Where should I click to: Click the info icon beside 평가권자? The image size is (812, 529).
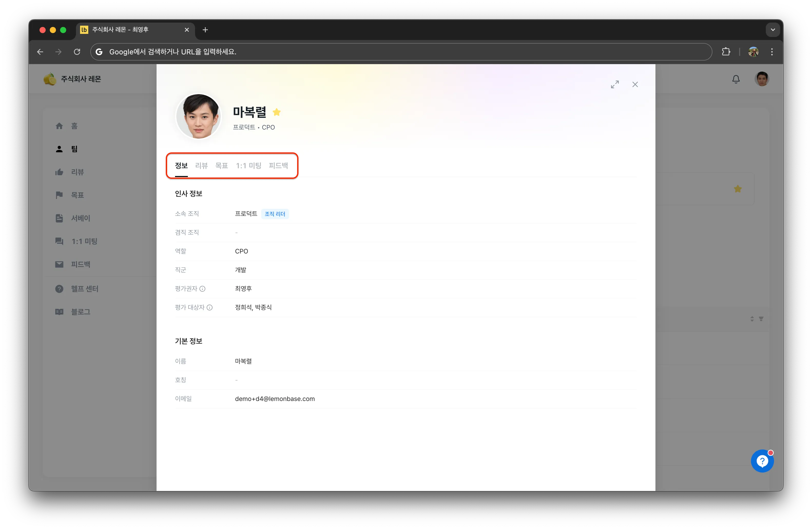(202, 289)
